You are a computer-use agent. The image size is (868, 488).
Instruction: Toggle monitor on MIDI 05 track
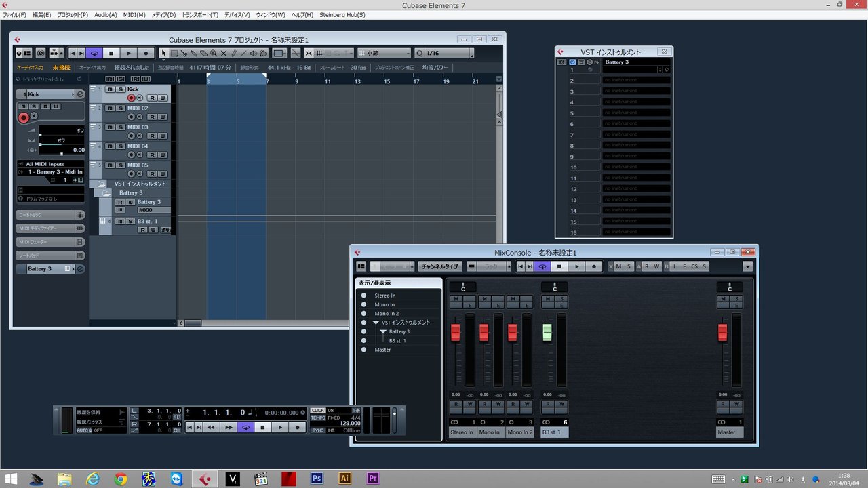click(140, 174)
